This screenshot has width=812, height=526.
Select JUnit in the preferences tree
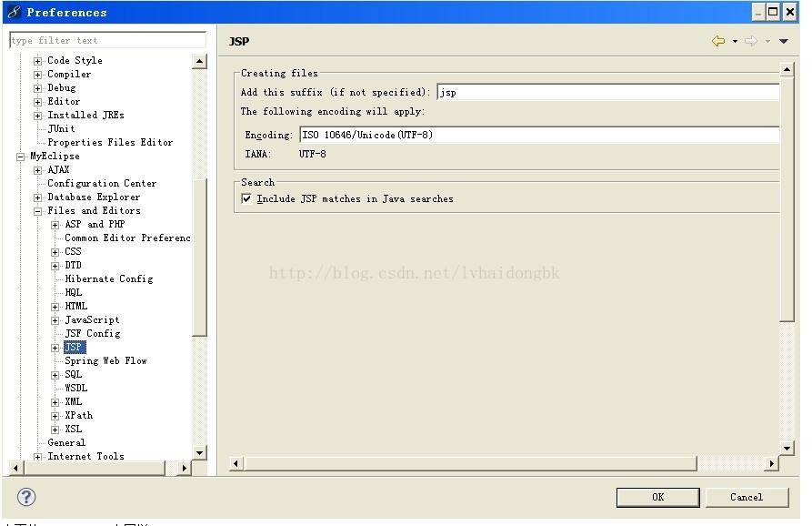pyautogui.click(x=61, y=128)
